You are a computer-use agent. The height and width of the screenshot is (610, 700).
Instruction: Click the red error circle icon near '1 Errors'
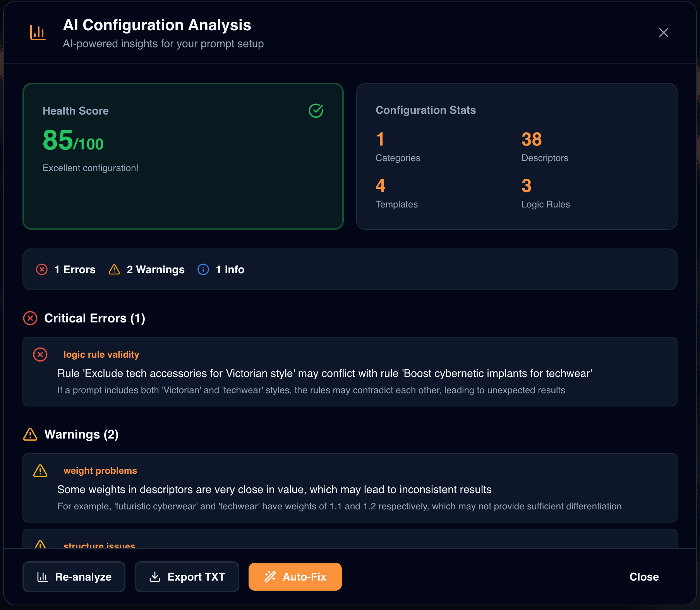42,269
